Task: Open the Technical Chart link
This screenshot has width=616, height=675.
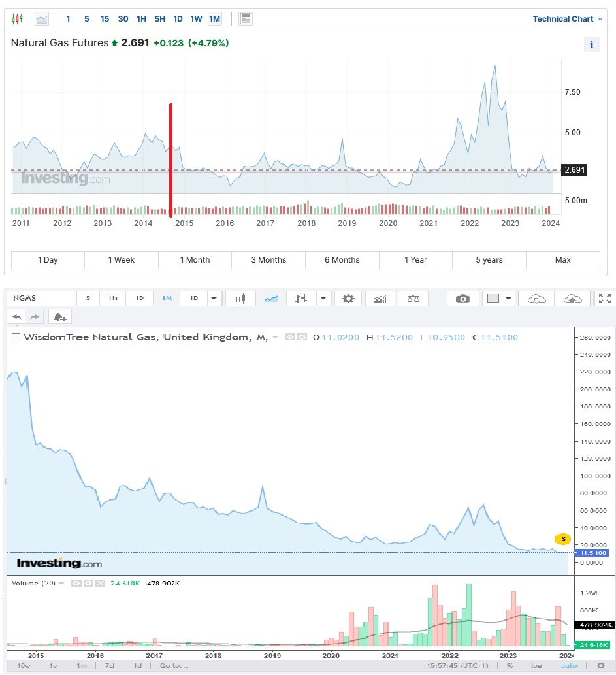Action: pos(566,19)
